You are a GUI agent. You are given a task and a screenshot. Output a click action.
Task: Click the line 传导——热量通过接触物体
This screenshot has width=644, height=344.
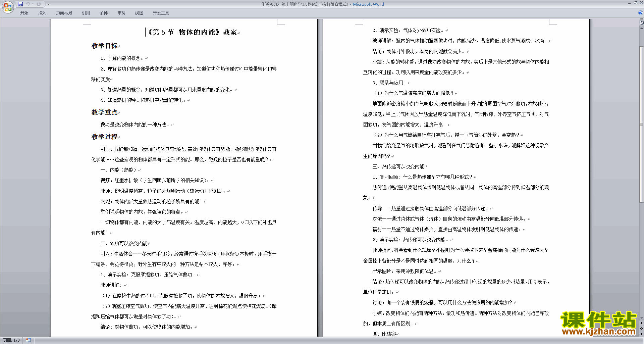(431, 209)
